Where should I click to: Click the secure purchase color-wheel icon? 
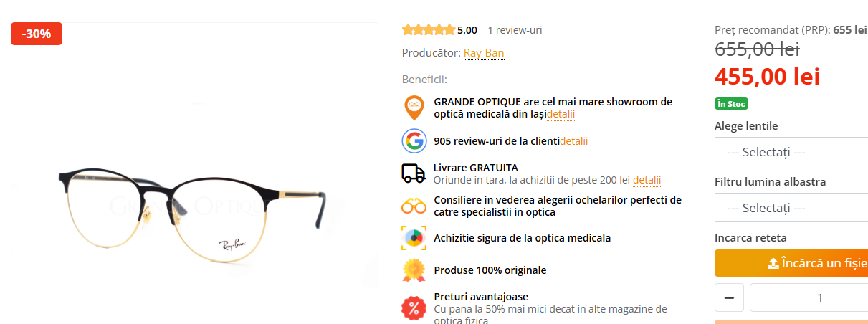414,237
